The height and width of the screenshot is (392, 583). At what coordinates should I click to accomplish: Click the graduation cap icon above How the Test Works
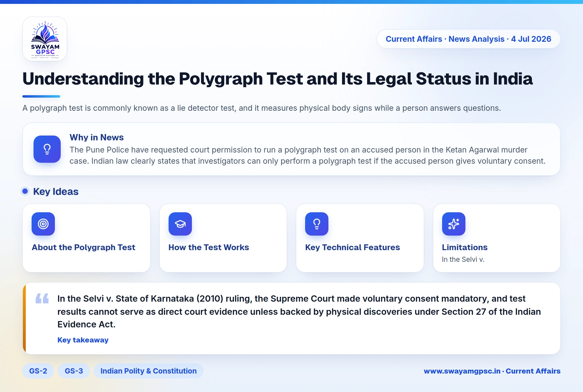tap(180, 224)
